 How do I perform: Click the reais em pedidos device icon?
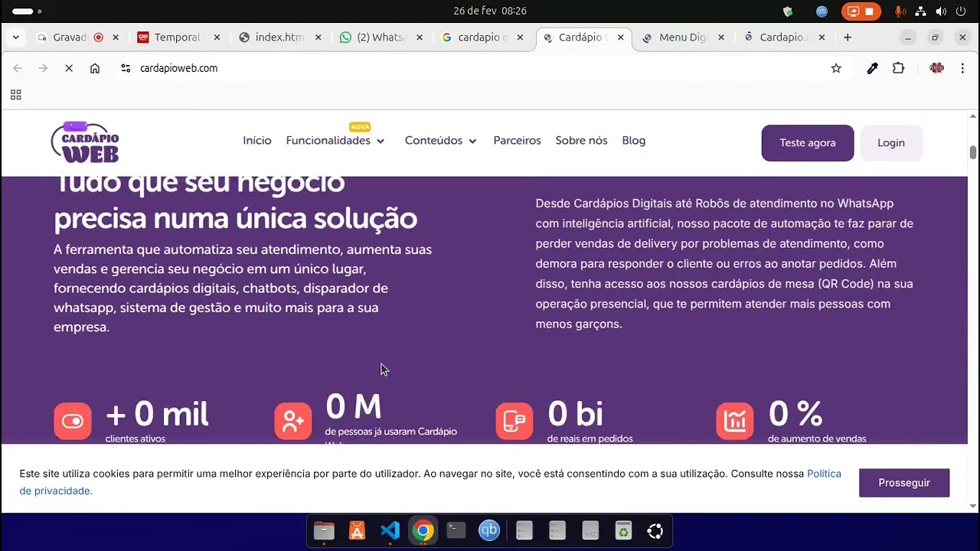(514, 421)
